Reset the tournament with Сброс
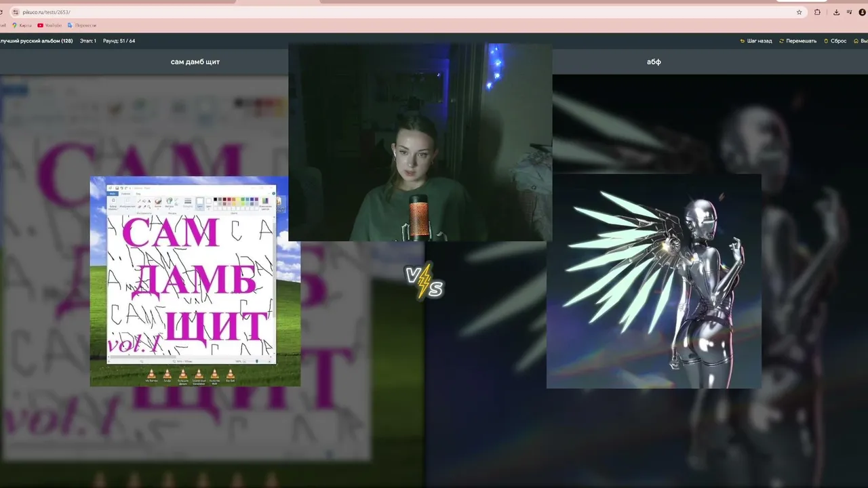Image resolution: width=868 pixels, height=488 pixels. tap(835, 41)
